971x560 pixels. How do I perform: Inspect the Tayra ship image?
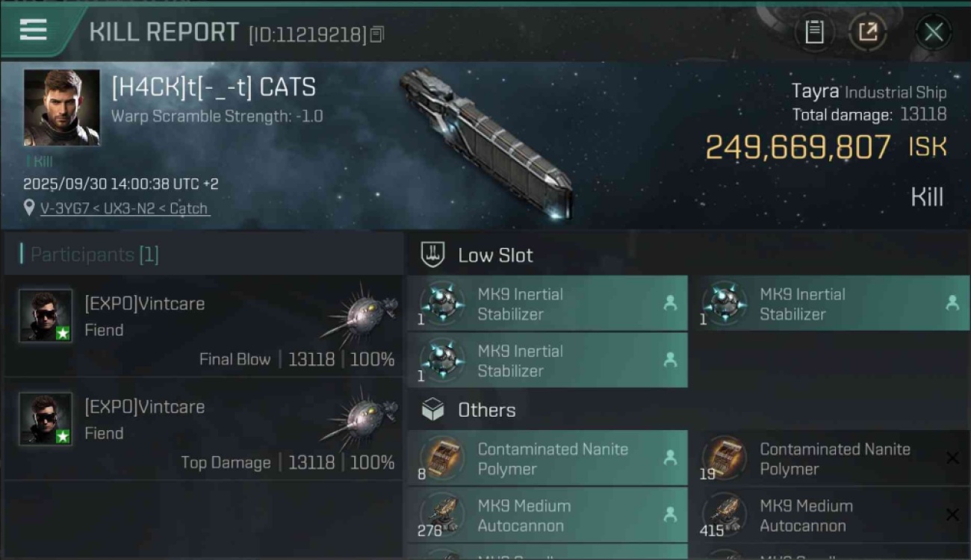[485, 142]
